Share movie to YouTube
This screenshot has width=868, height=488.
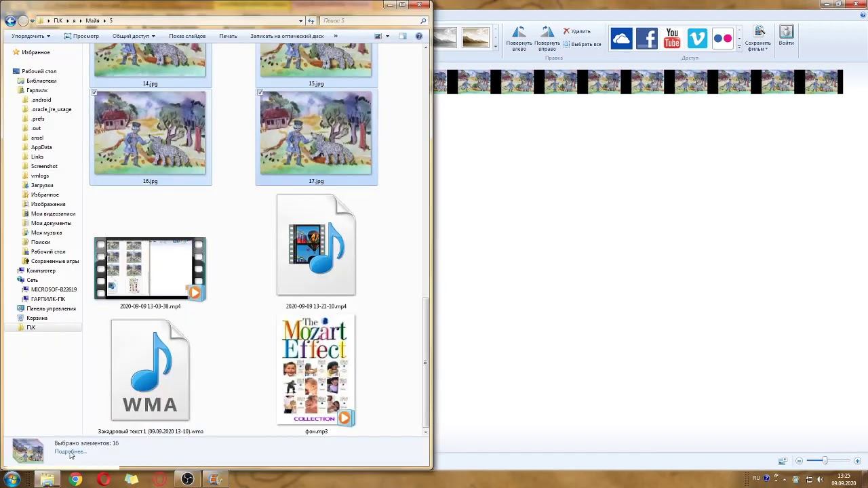click(x=672, y=39)
